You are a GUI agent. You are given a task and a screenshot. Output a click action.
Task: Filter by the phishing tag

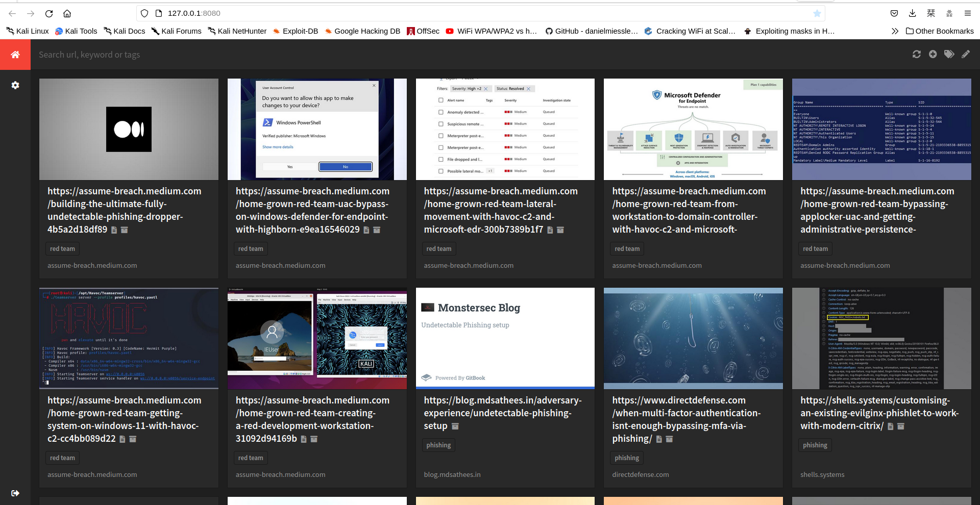[438, 445]
